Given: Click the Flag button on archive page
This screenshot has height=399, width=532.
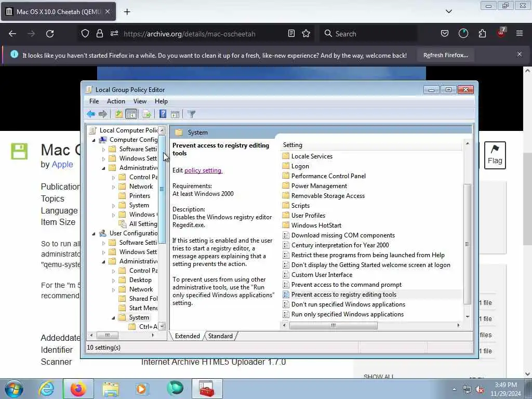Looking at the screenshot, I should [495, 155].
